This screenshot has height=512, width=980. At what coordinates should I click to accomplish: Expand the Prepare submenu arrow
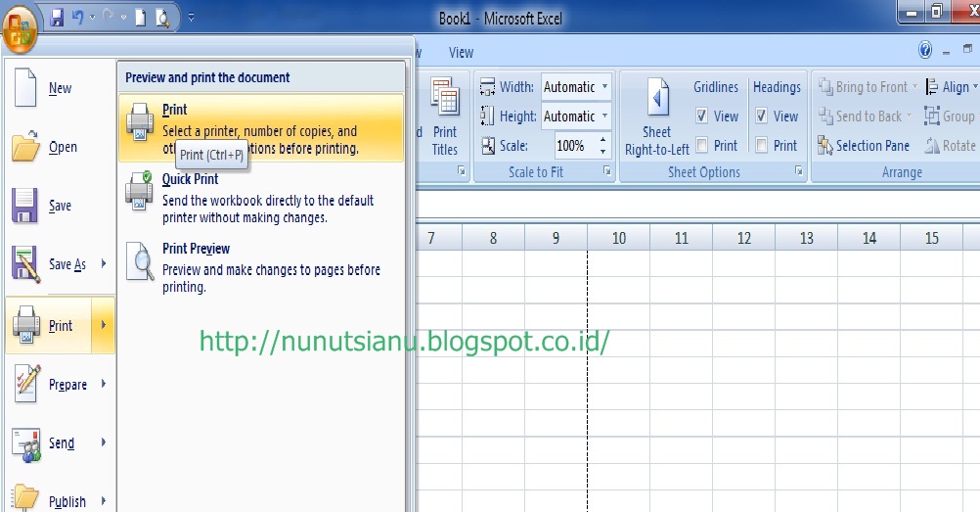(104, 384)
